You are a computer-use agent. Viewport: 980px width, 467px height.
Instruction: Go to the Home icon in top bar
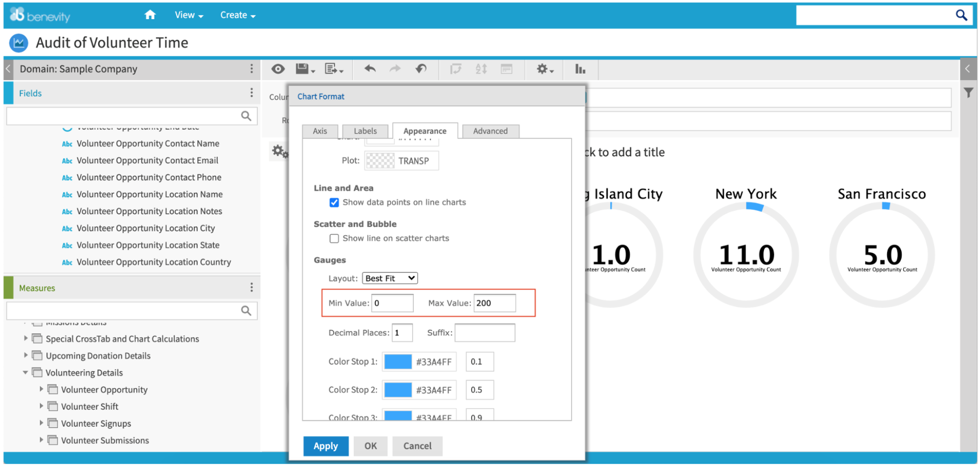[150, 15]
